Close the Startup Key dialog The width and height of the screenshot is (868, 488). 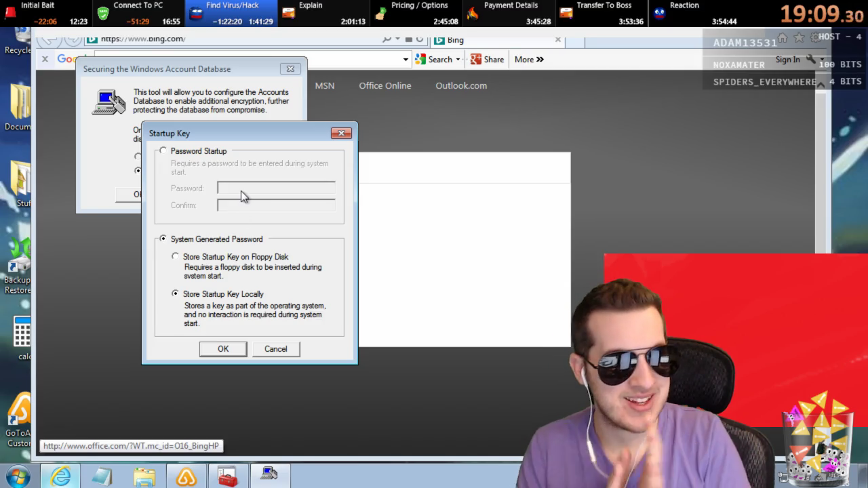(341, 133)
